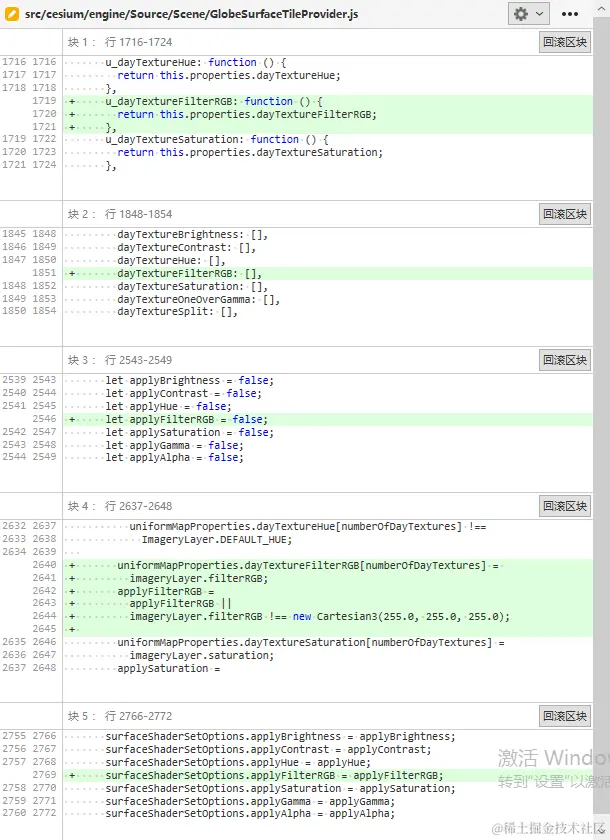This screenshot has height=840, width=610.
Task: Open the gear settings dropdown
Action: (x=528, y=14)
